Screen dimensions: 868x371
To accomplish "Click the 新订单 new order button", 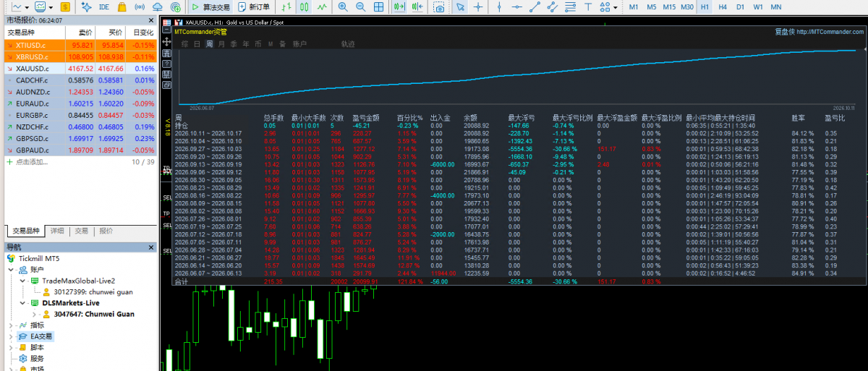I will click(254, 7).
